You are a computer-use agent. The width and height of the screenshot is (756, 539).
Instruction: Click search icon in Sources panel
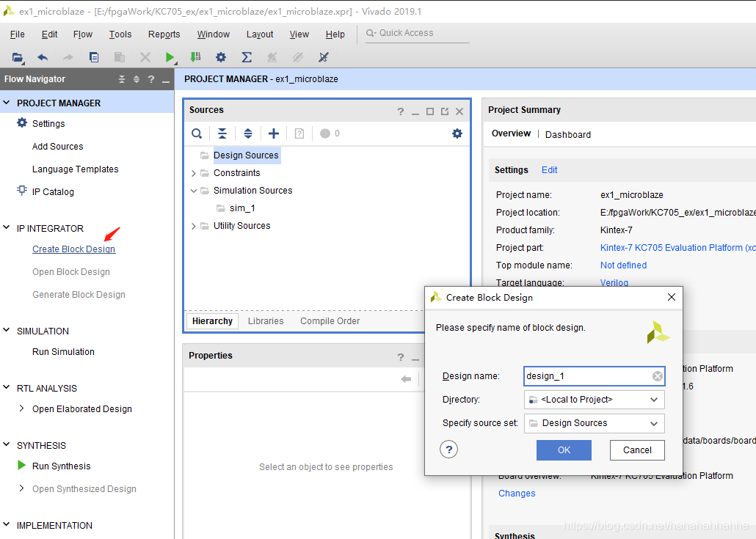click(x=197, y=133)
